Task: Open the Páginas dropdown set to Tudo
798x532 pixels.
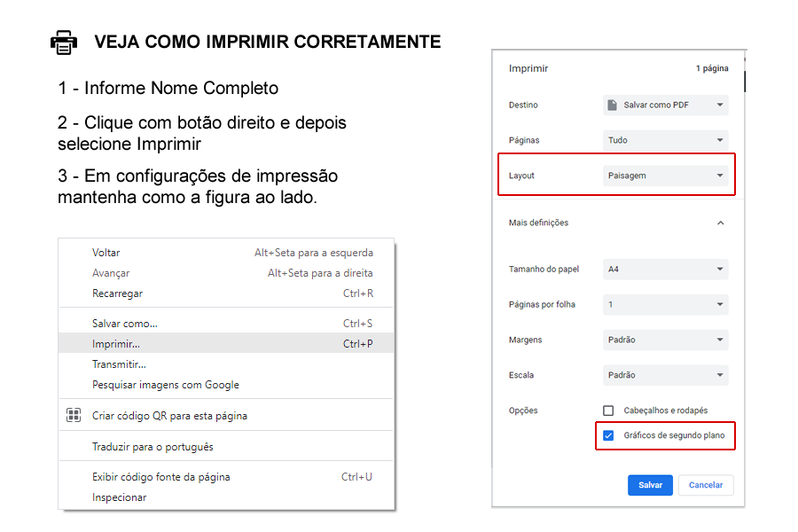Action: (665, 140)
